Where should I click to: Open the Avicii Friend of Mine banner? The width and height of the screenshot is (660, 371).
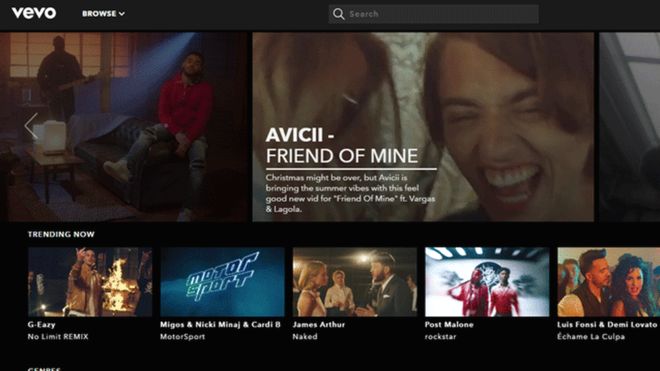423,127
